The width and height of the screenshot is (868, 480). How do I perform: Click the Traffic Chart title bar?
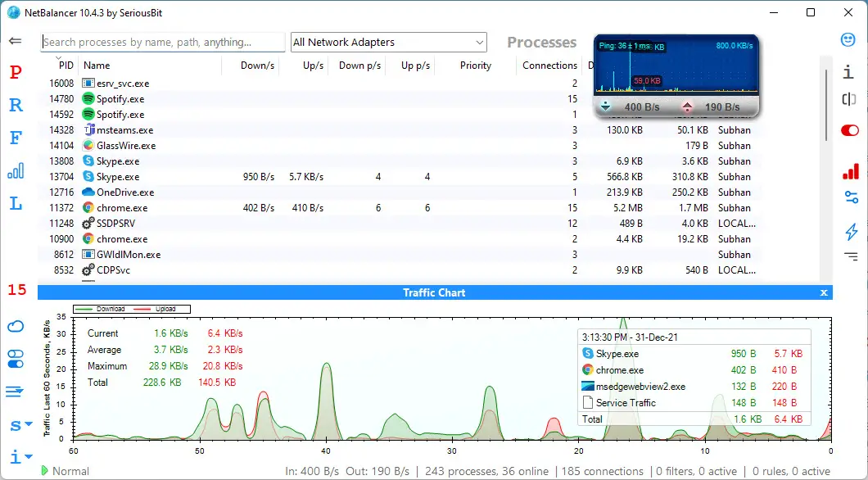point(435,292)
